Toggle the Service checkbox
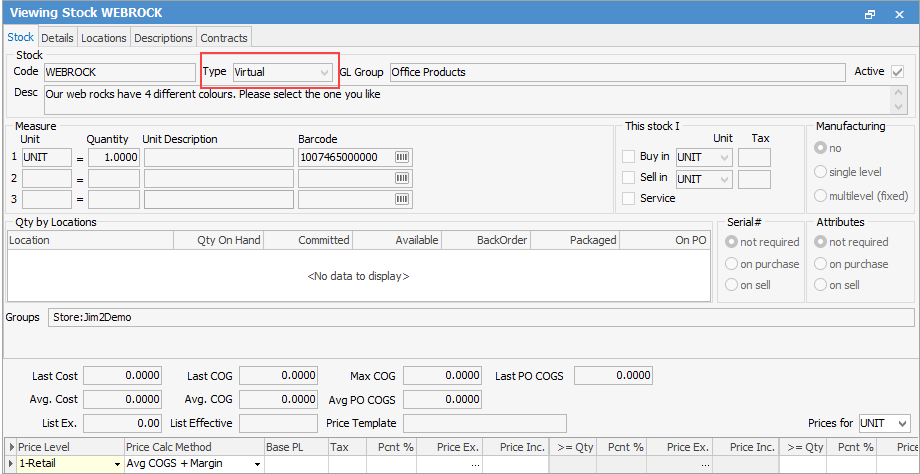Screen dimensions: 920x474 click(x=628, y=199)
